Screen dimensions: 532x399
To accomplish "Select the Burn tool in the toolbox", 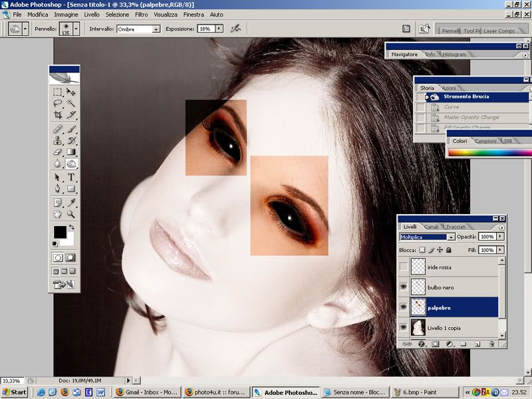I will 71,164.
